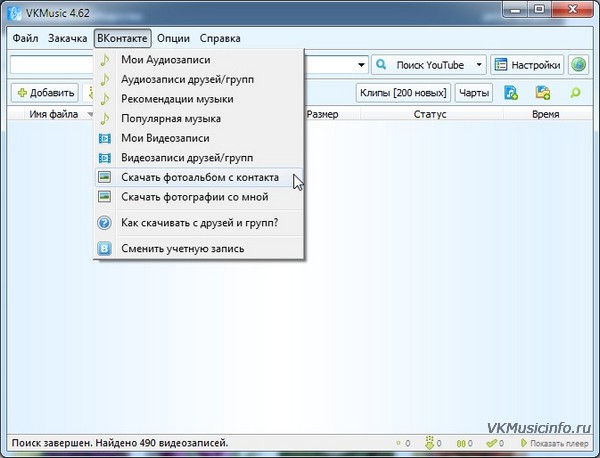Click completed checkmark counter in status bar
600x458 pixels.
click(x=495, y=443)
